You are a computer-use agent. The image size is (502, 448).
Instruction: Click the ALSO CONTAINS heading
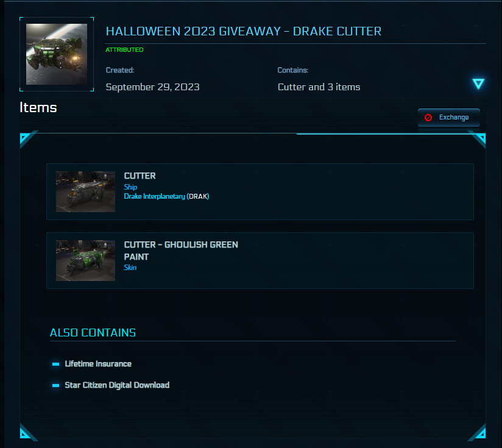point(93,333)
